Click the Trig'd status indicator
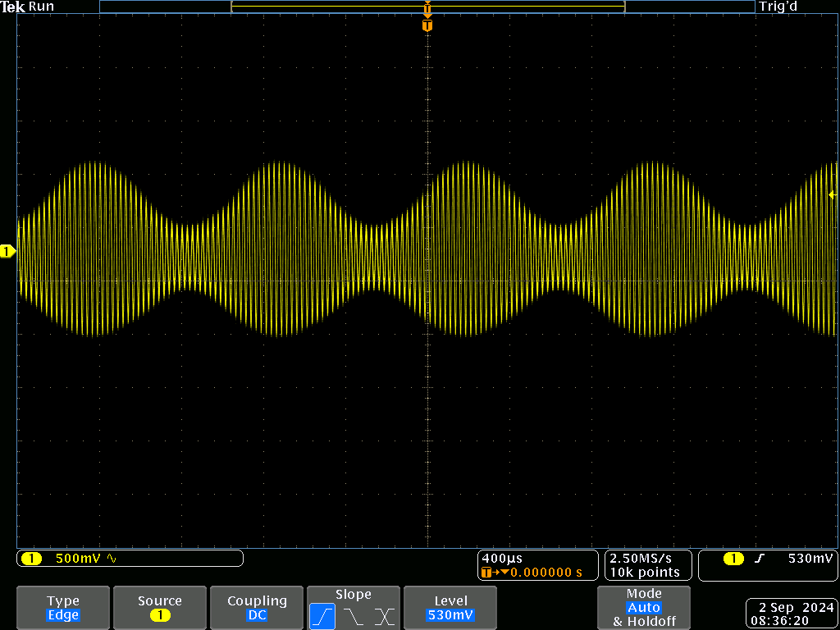The image size is (840, 630). point(778,7)
